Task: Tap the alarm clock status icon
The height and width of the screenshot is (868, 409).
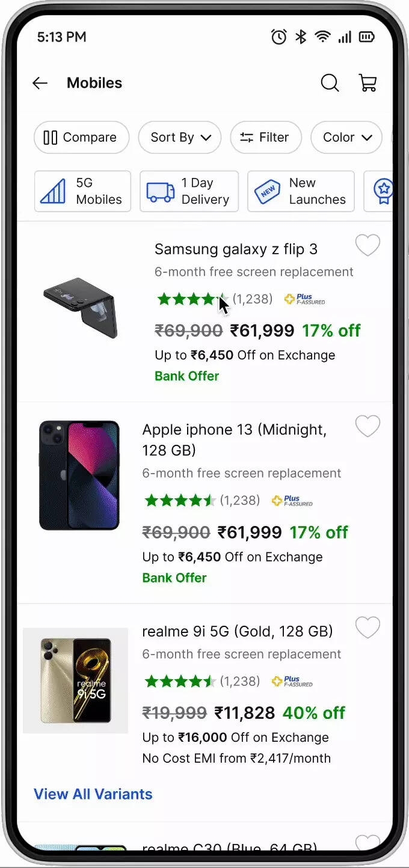Action: pos(279,37)
